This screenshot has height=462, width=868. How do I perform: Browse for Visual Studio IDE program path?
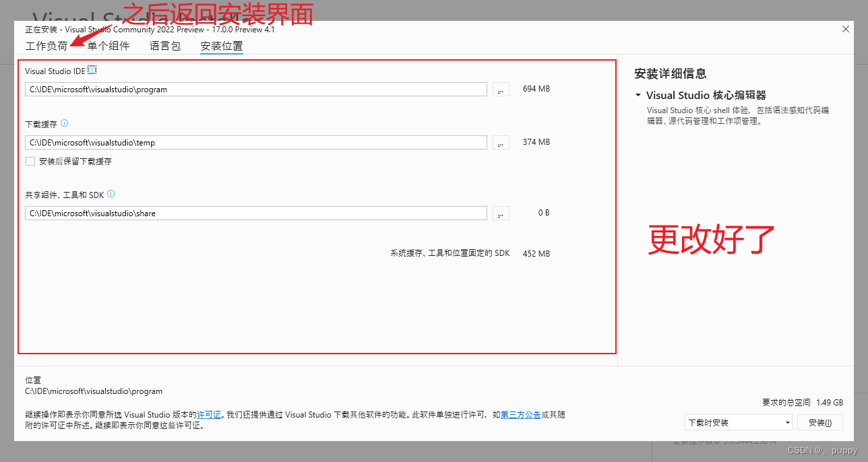tap(501, 90)
